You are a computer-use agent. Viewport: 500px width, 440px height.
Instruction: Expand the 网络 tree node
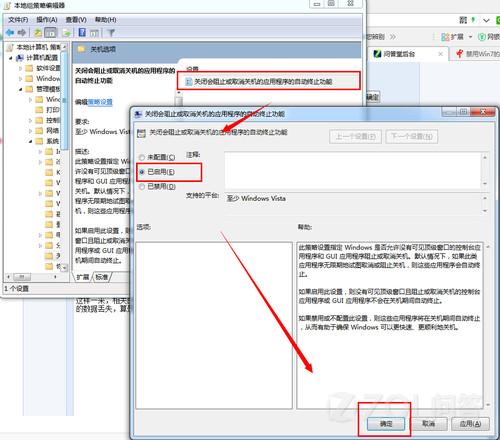[30, 131]
